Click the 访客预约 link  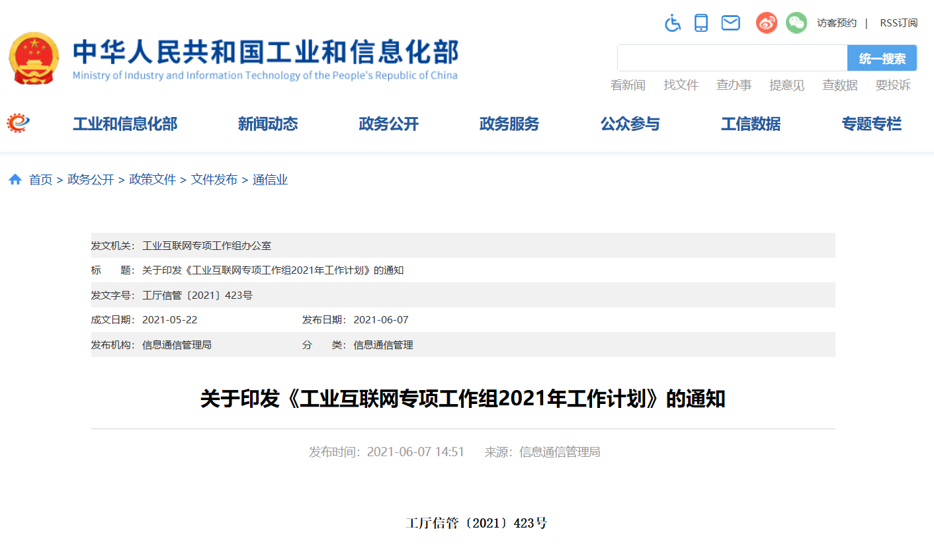[837, 23]
